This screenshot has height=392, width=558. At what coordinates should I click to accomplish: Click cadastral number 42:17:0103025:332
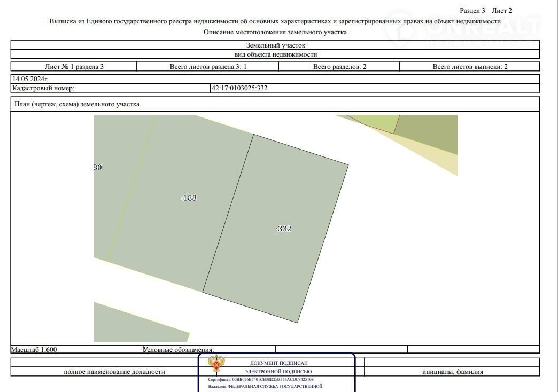tap(239, 88)
